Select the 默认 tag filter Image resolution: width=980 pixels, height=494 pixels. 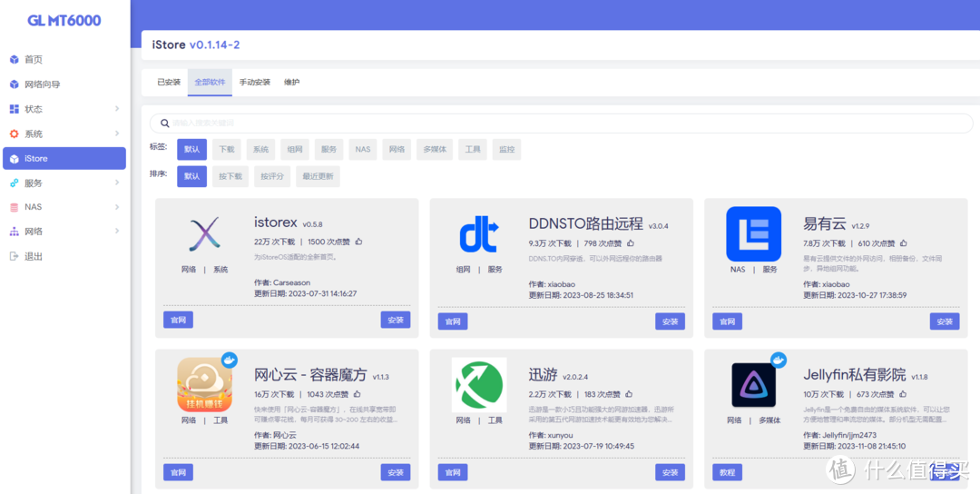coord(191,150)
